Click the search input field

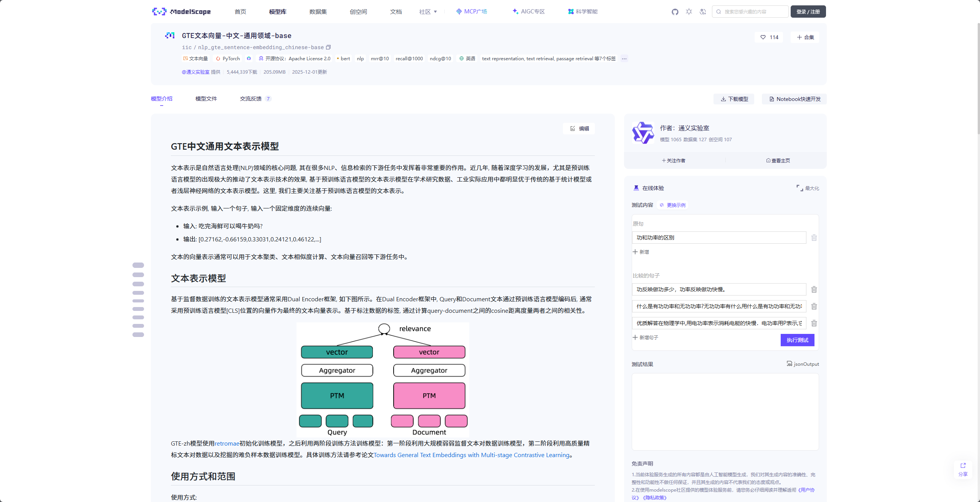coord(751,11)
